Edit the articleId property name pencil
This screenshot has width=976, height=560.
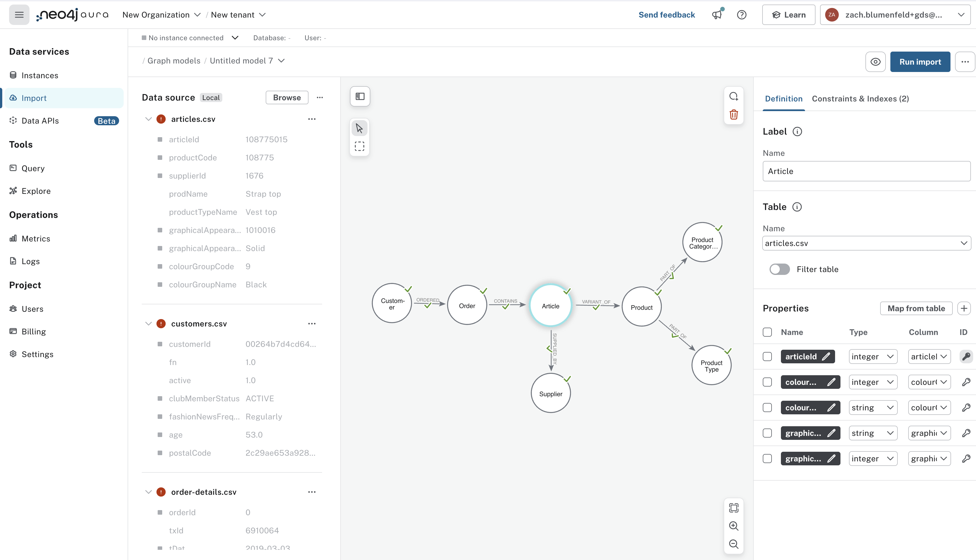tap(826, 357)
